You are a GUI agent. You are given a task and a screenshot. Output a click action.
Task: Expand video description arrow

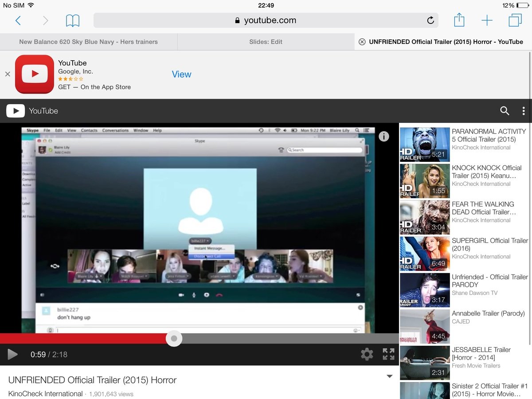390,376
